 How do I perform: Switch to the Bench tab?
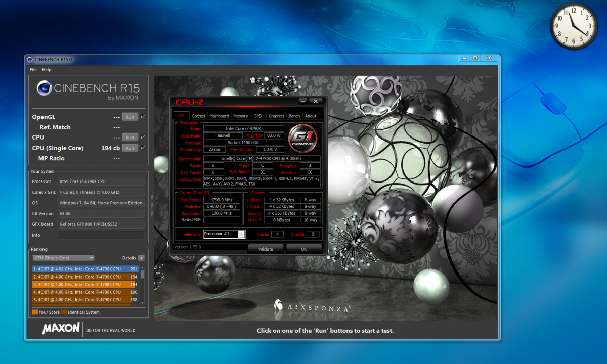point(294,116)
